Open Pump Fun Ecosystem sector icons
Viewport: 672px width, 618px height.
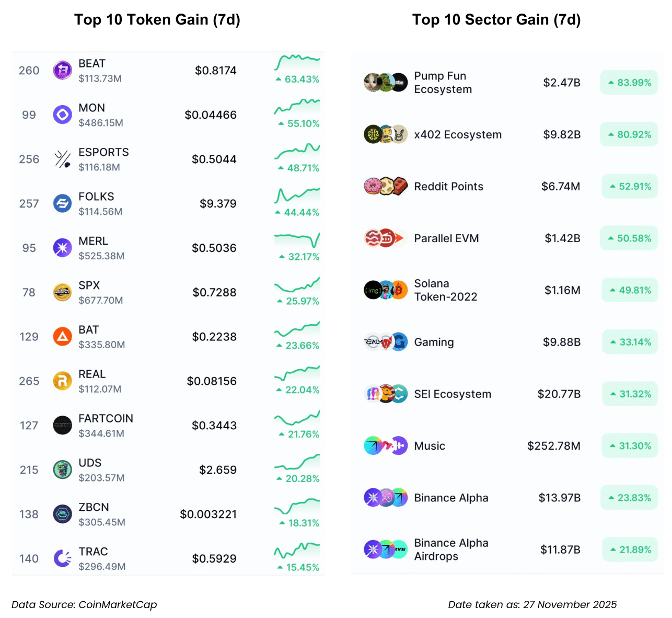(x=386, y=83)
